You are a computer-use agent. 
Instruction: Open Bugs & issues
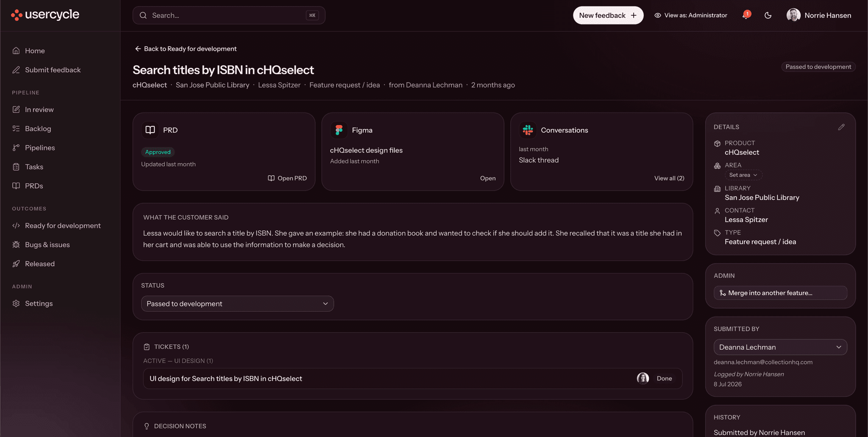[x=60, y=245]
